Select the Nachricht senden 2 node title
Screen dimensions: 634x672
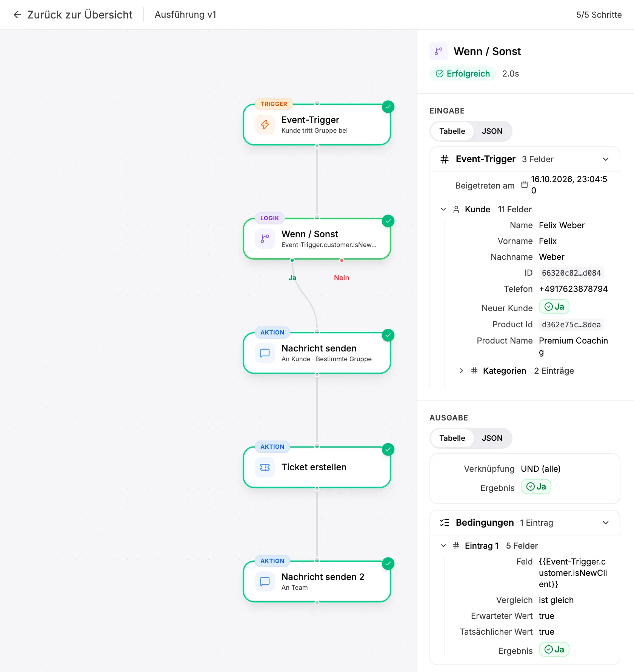tap(323, 577)
